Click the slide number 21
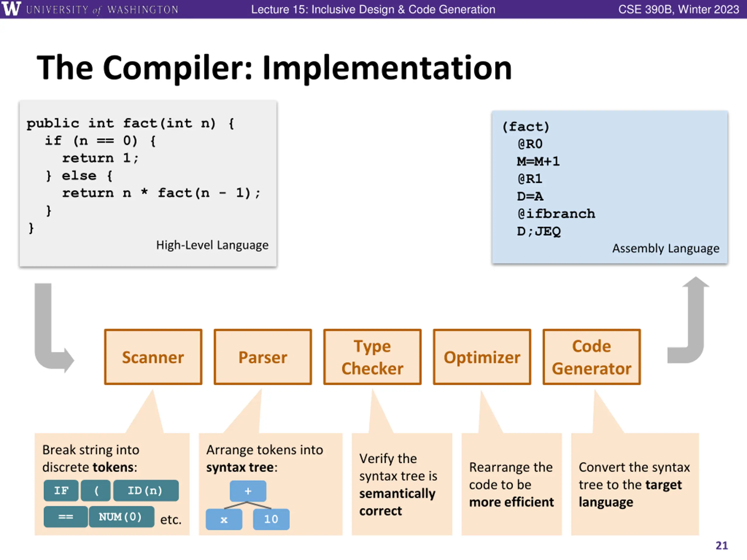747x560 pixels. point(722,545)
